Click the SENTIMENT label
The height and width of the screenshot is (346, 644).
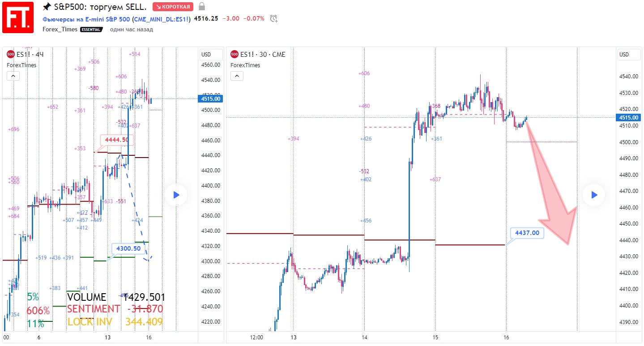[94, 309]
